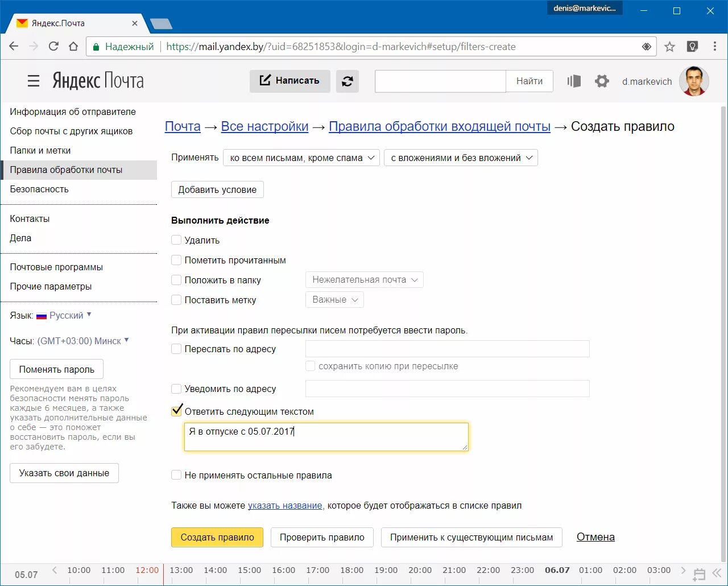Click the icon inside the address bar
728x586 pixels.
tap(647, 47)
